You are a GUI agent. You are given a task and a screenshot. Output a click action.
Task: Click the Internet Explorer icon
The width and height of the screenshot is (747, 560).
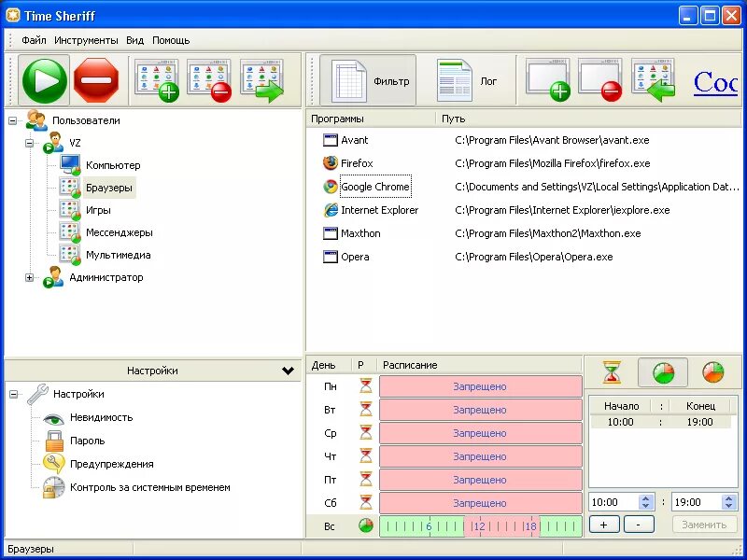coord(331,210)
